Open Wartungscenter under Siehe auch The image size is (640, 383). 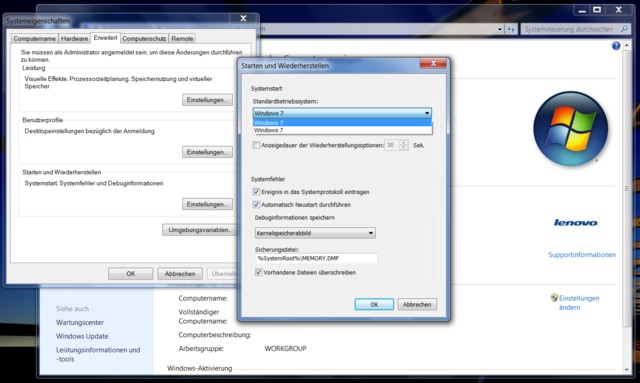tap(80, 322)
